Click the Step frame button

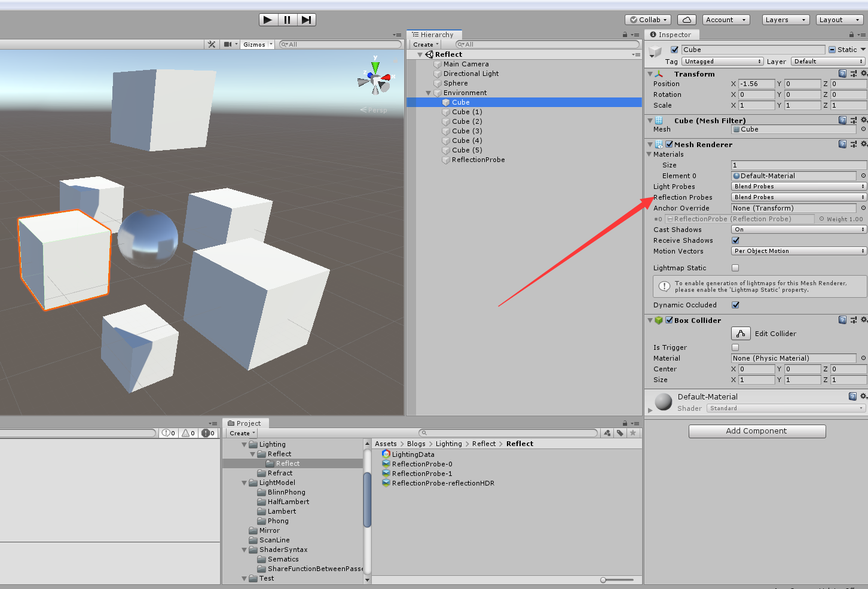tap(307, 19)
